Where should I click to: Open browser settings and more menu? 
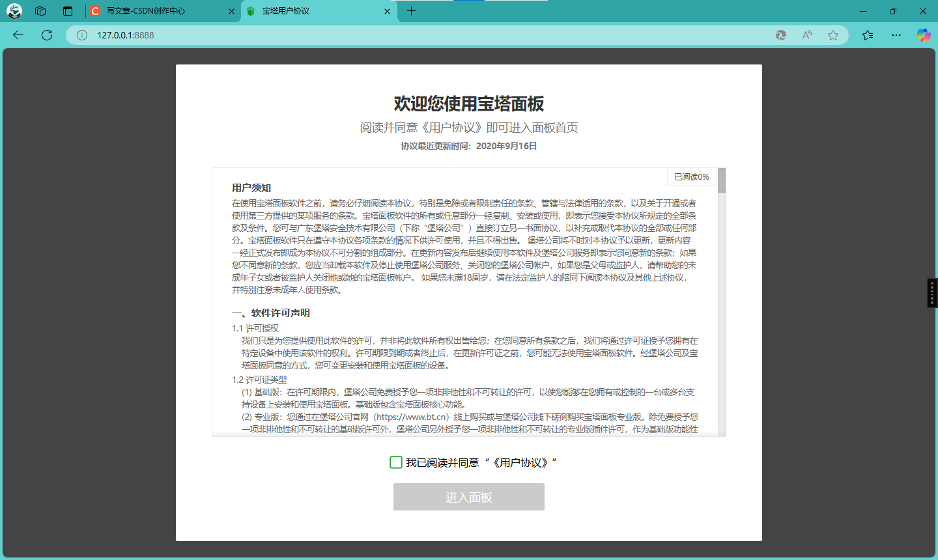coord(896,35)
